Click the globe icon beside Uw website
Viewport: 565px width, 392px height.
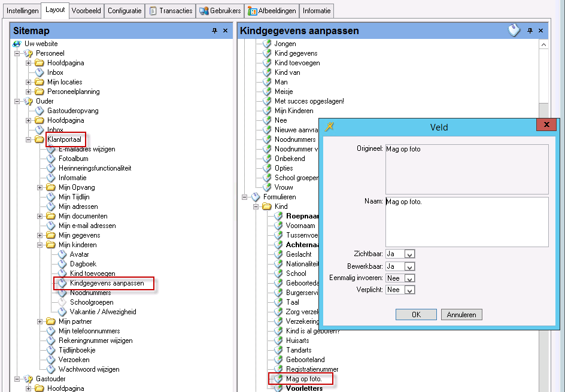tap(17, 44)
